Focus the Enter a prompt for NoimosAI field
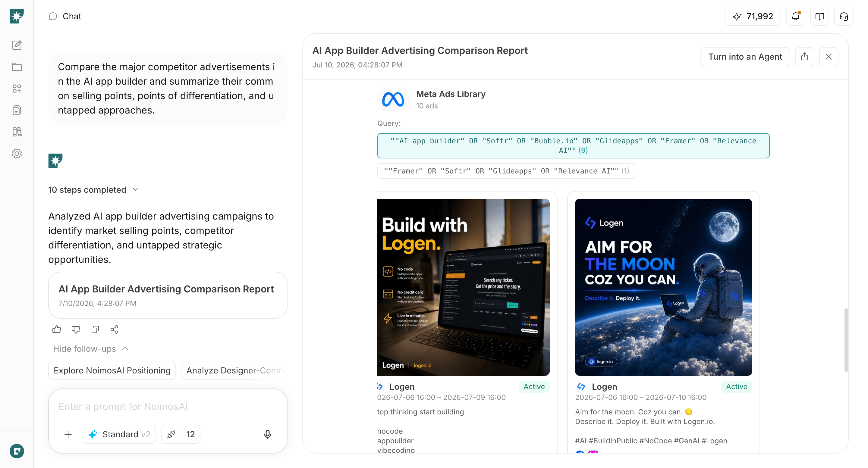Viewport: 868px width, 468px height. [x=168, y=407]
